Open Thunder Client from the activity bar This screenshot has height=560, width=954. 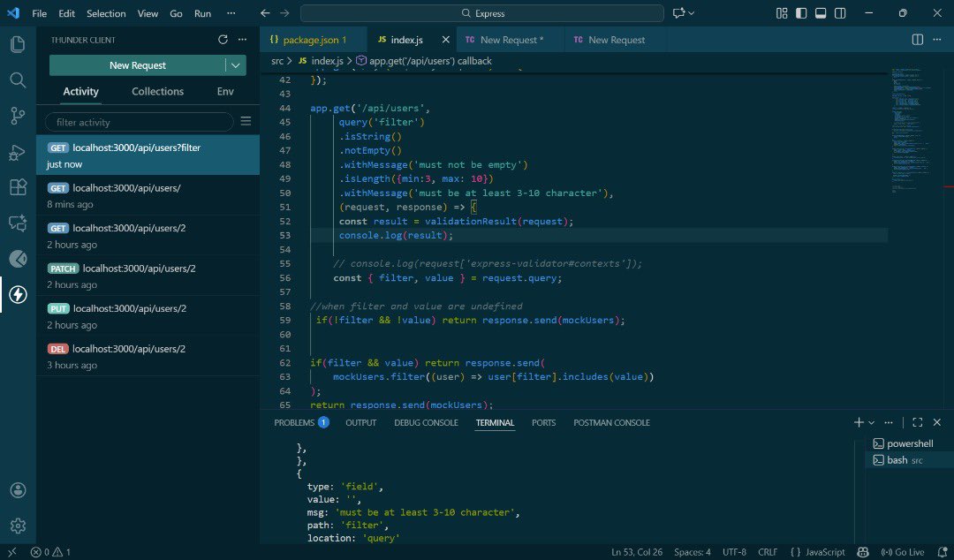coord(18,295)
